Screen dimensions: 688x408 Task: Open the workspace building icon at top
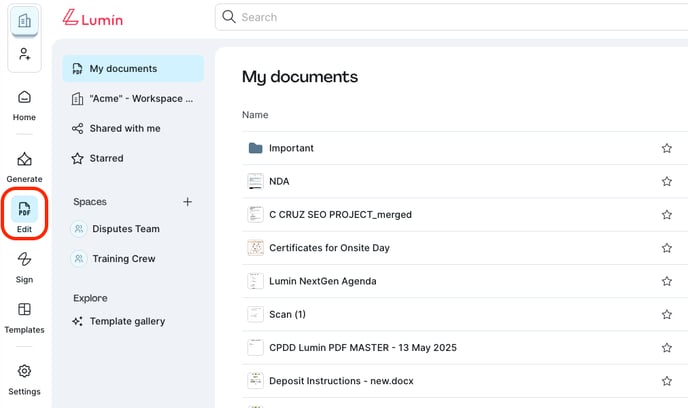coord(25,21)
